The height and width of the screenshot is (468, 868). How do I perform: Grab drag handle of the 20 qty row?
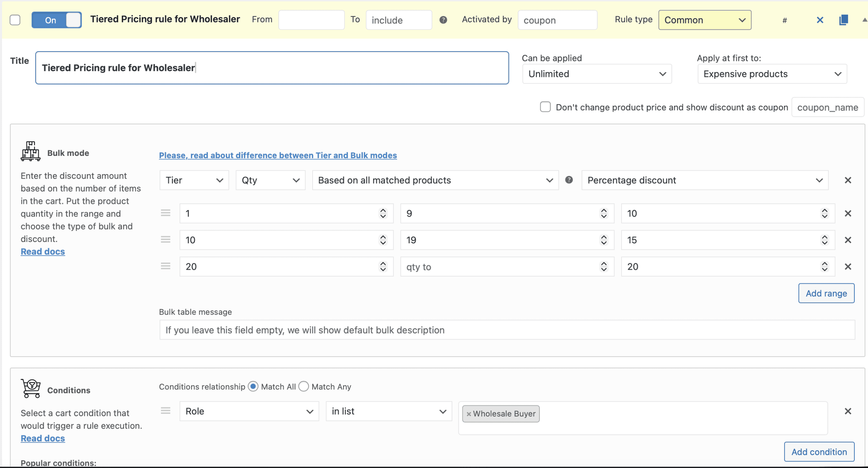pos(165,266)
